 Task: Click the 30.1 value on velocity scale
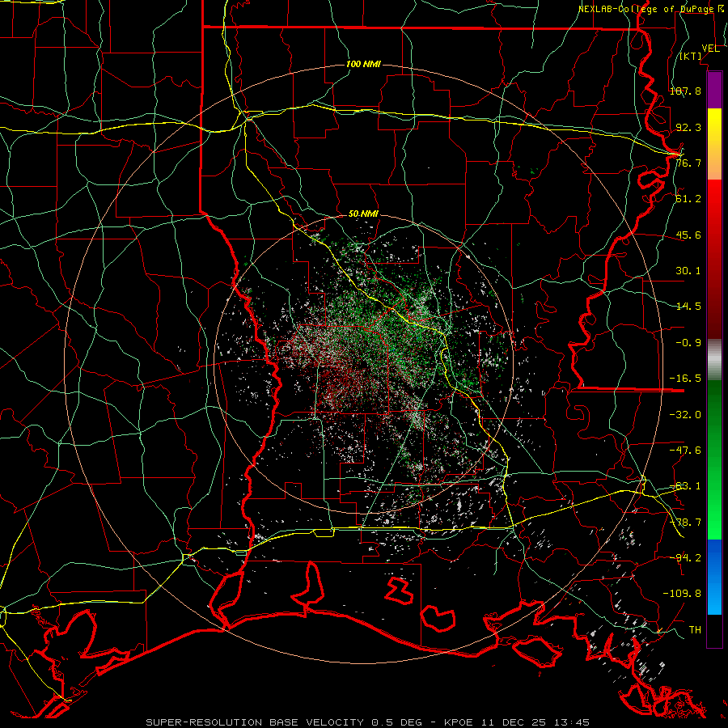tap(688, 271)
